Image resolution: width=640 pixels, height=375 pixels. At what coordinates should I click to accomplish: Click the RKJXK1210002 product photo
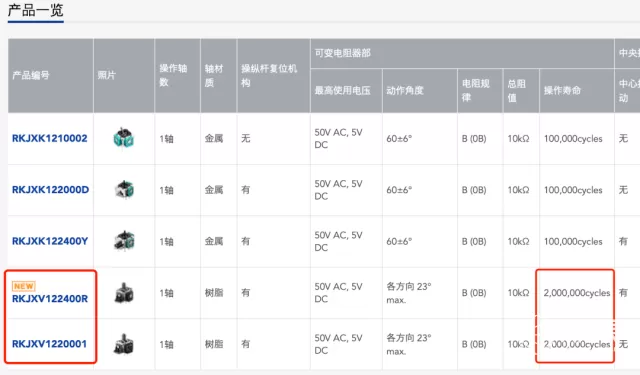tap(124, 138)
